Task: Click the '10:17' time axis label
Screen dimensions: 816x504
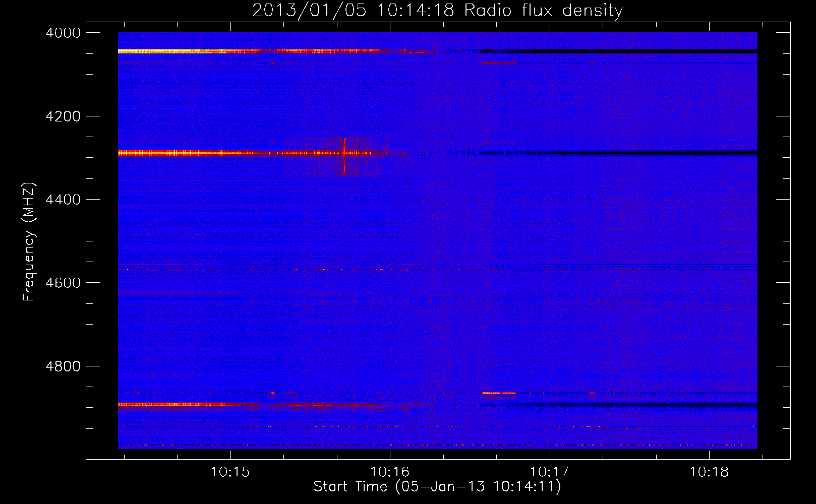Action: [x=550, y=472]
